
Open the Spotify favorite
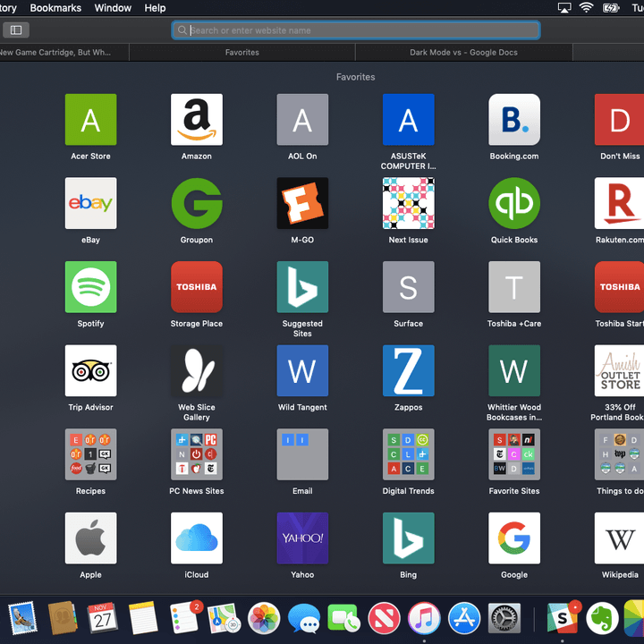pyautogui.click(x=90, y=287)
